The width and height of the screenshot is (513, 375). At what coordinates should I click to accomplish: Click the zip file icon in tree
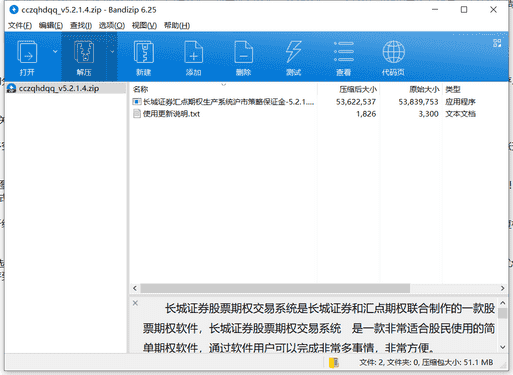click(x=12, y=88)
